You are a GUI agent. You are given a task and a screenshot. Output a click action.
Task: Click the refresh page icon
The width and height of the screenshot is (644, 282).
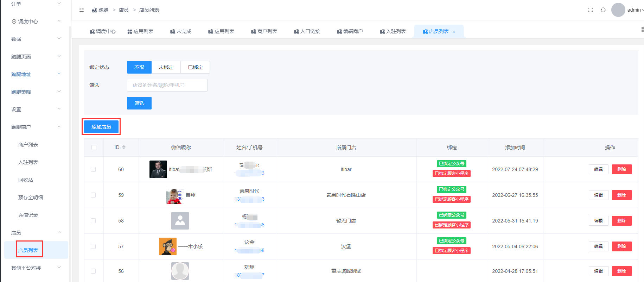point(603,10)
